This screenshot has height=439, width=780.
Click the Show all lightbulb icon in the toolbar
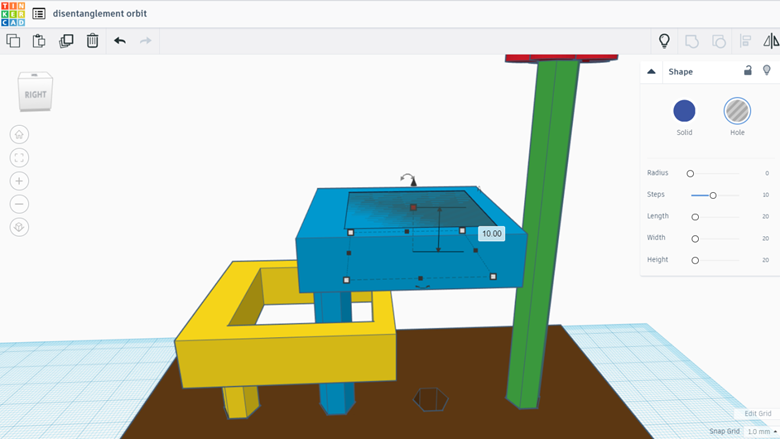pos(664,40)
